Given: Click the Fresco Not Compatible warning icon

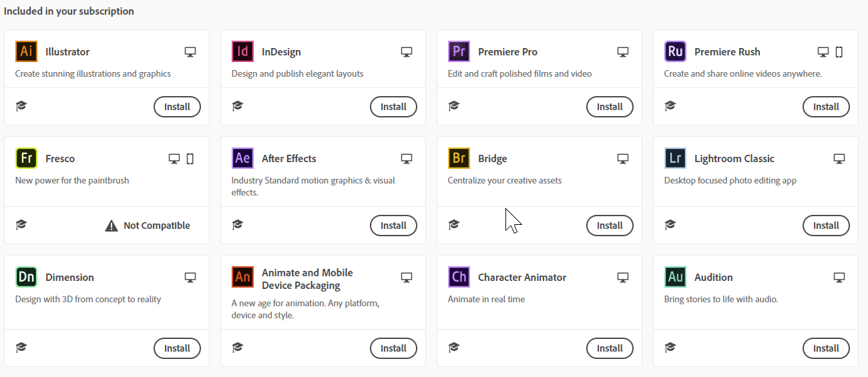Looking at the screenshot, I should coord(112,226).
